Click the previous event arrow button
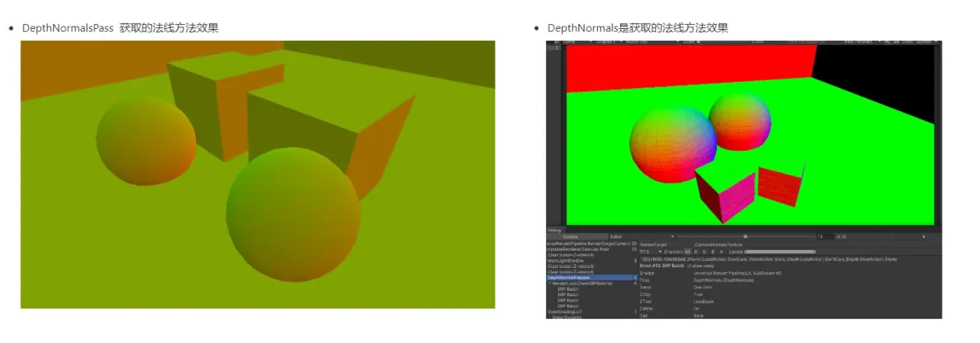The image size is (980, 343). (x=924, y=237)
